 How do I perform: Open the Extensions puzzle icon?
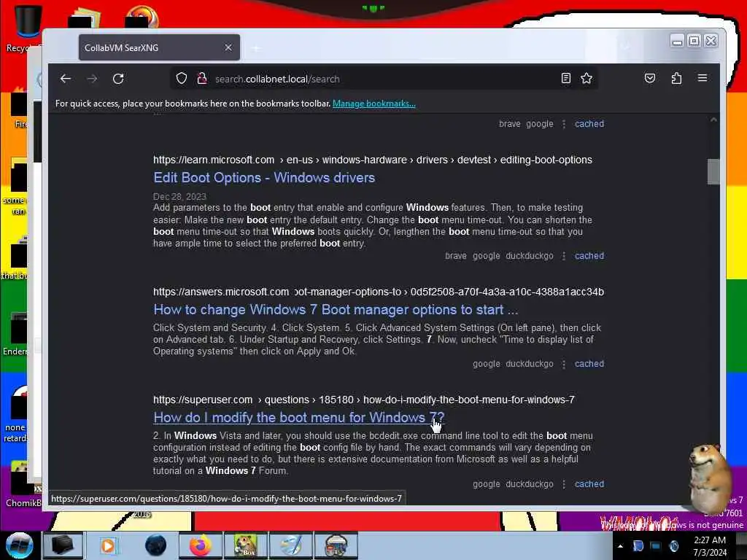[676, 78]
